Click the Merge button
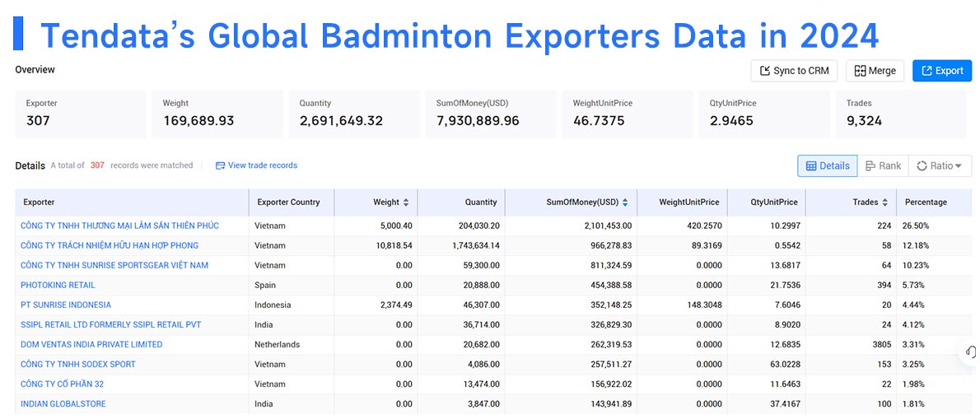 pyautogui.click(x=875, y=71)
